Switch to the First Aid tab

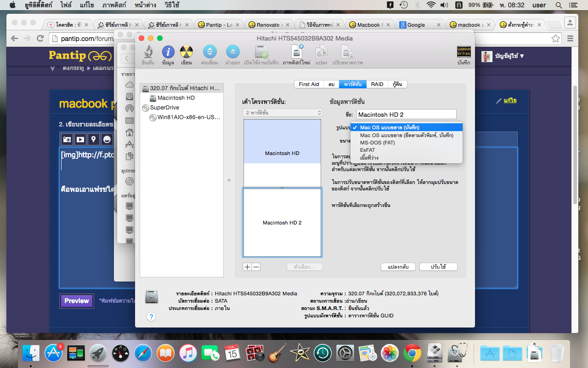tap(309, 84)
